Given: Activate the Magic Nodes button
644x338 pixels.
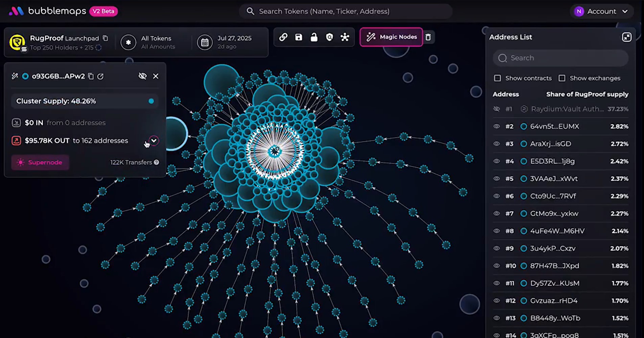Looking at the screenshot, I should click(x=391, y=37).
